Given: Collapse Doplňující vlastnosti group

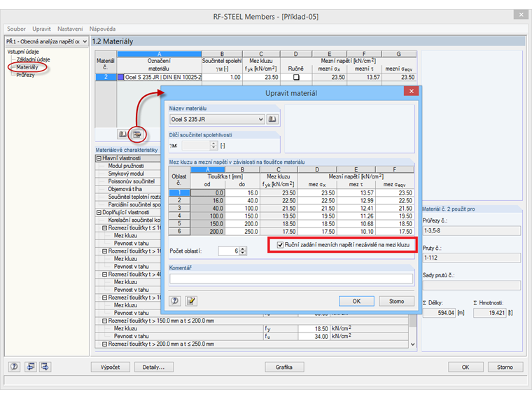Looking at the screenshot, I should click(x=99, y=212).
